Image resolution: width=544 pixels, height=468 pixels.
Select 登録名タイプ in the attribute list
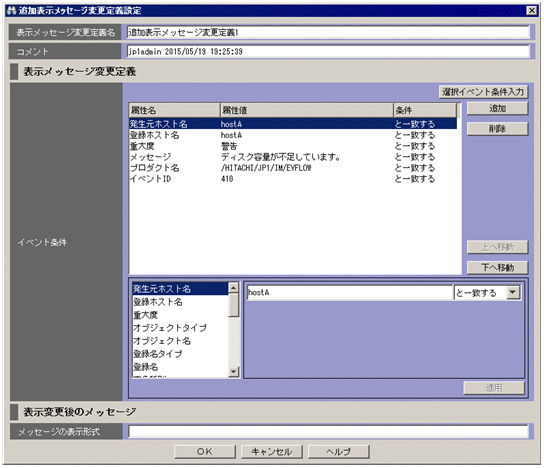point(180,354)
